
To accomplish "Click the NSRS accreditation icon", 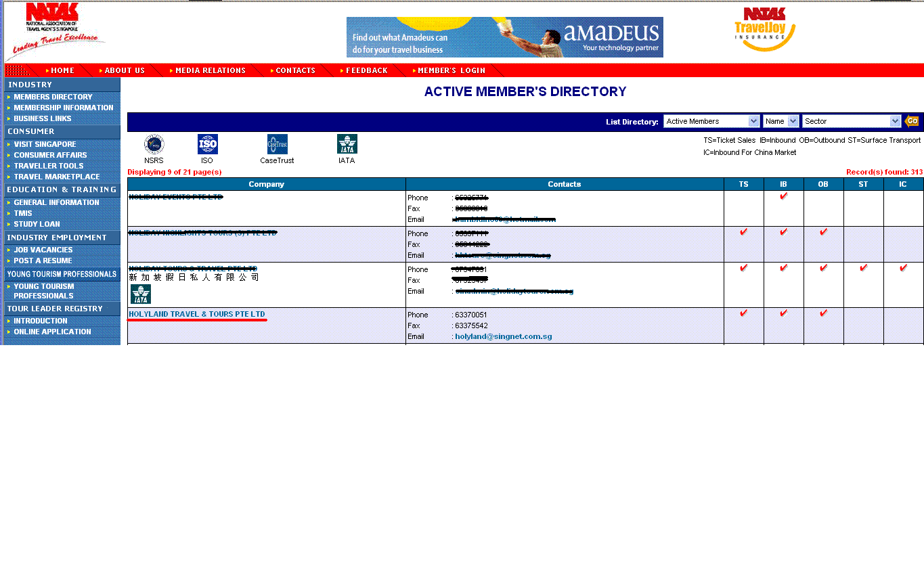I will tap(154, 144).
